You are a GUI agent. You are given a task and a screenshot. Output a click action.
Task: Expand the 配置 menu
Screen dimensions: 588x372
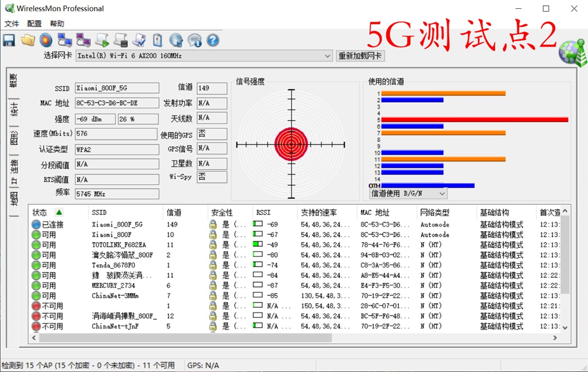click(x=34, y=24)
